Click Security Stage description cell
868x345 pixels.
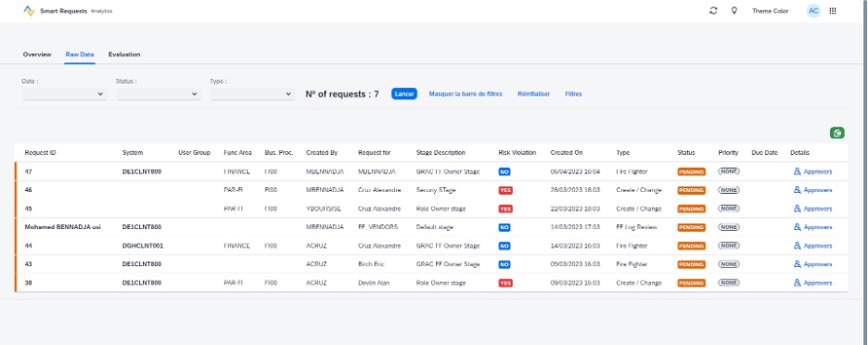[x=436, y=190]
